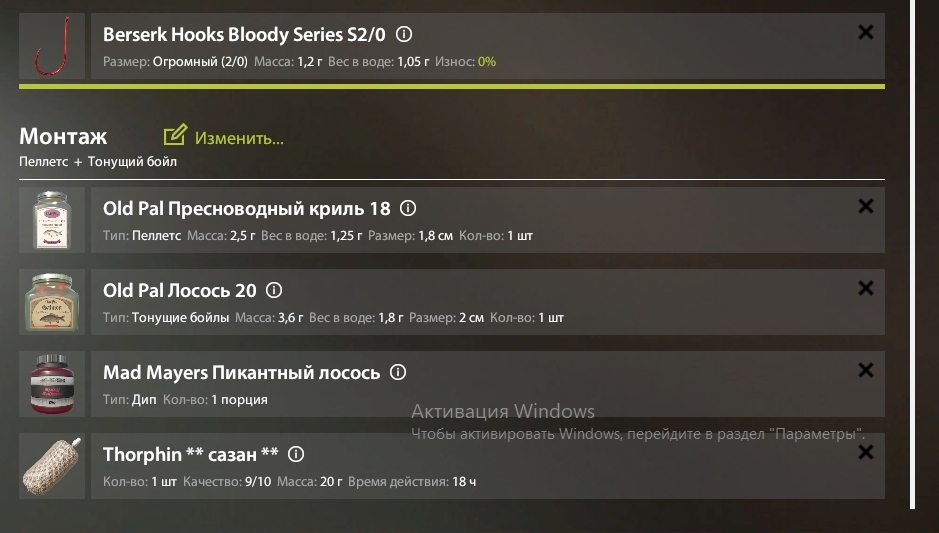The width and height of the screenshot is (939, 533).
Task: Select the Old Pal Лосось 20 item title
Action: click(x=180, y=290)
